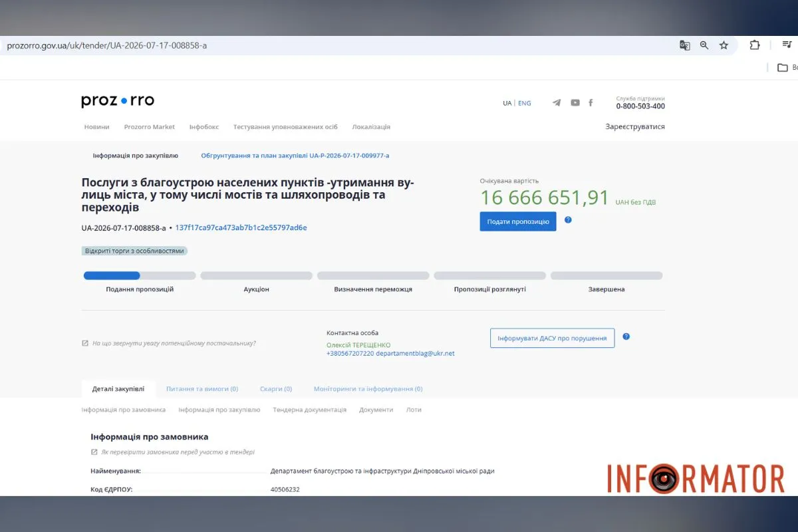798x532 pixels.
Task: Click the Prozorro logo
Action: tap(118, 101)
